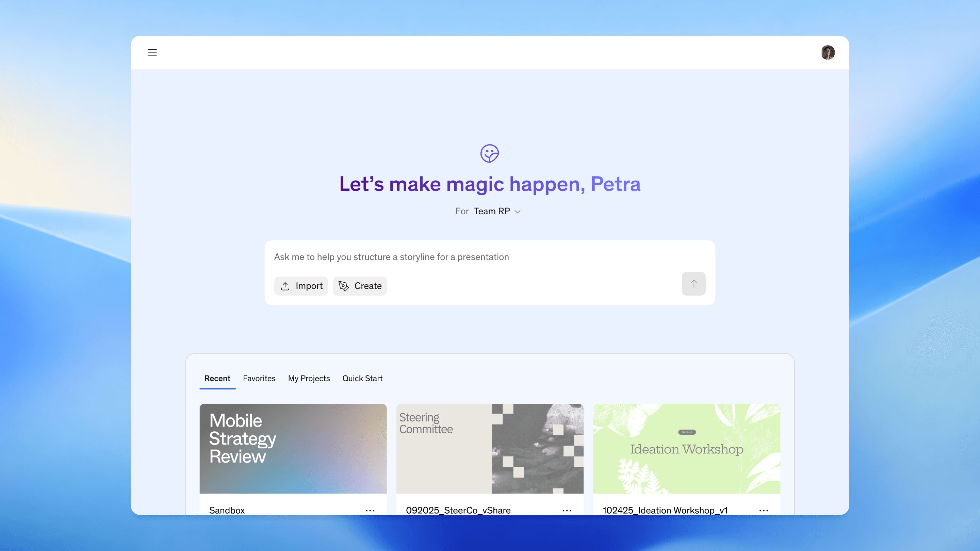Click the send arrow button
Viewport: 980px width, 551px height.
[693, 284]
